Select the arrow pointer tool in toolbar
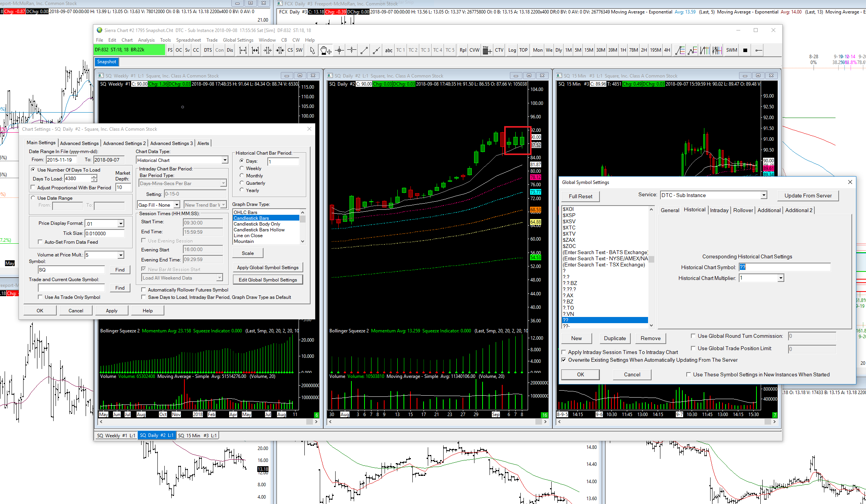Viewport: 866px width, 504px height. [x=312, y=50]
